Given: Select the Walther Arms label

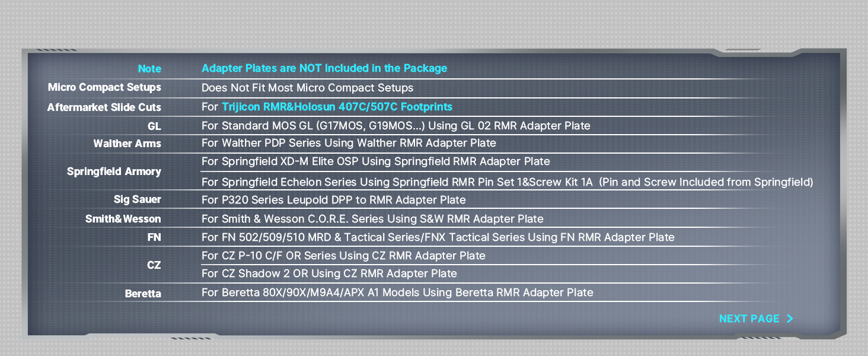Looking at the screenshot, I should [x=127, y=144].
